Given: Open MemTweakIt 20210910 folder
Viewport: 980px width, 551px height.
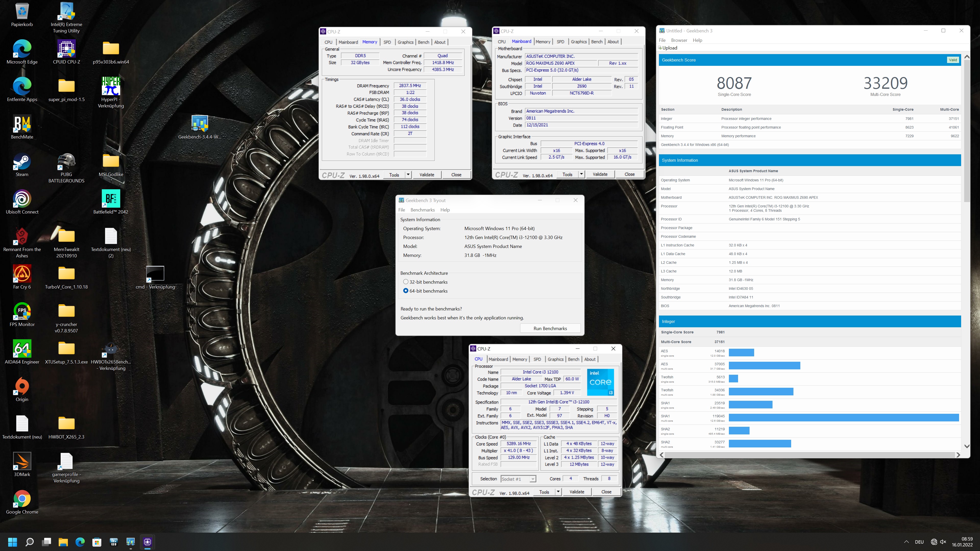Looking at the screenshot, I should 66,243.
